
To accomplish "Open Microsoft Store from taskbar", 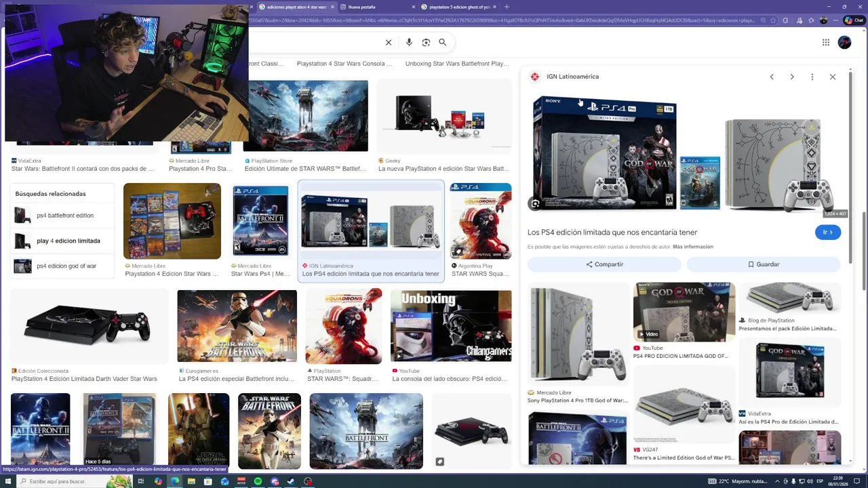I will click(x=208, y=481).
